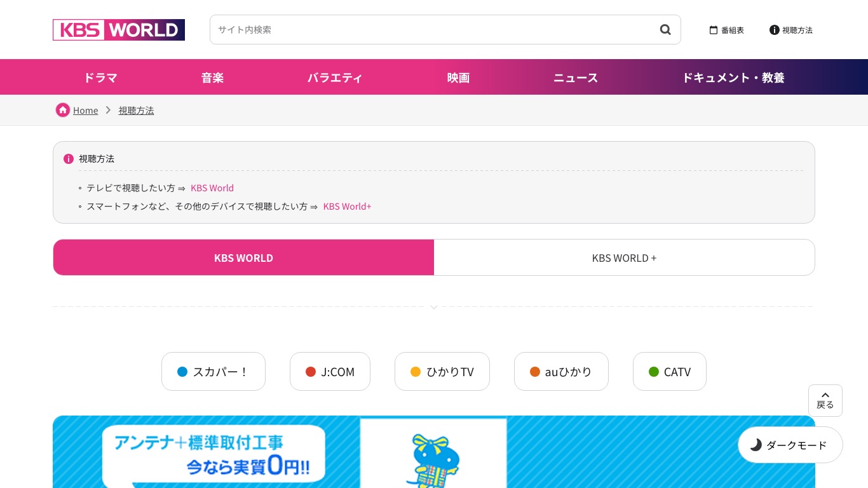
Task: Focus the サイト内検索 search field
Action: point(445,29)
